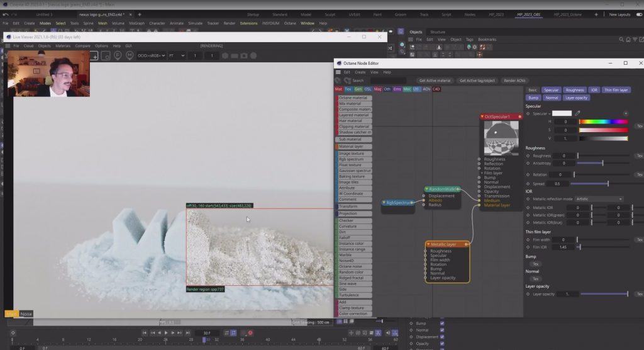Switch to the Thin film layer tab
The image size is (644, 350).
(x=616, y=90)
